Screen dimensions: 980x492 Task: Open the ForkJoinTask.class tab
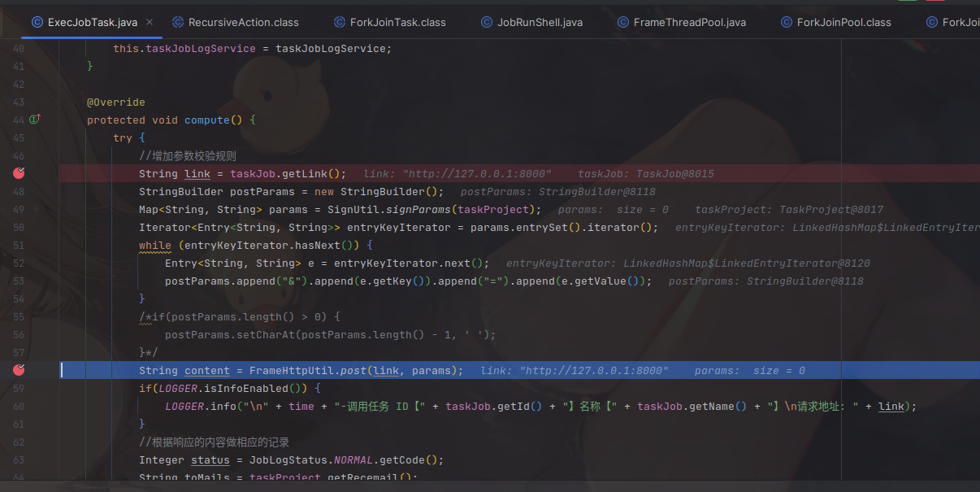pos(397,22)
